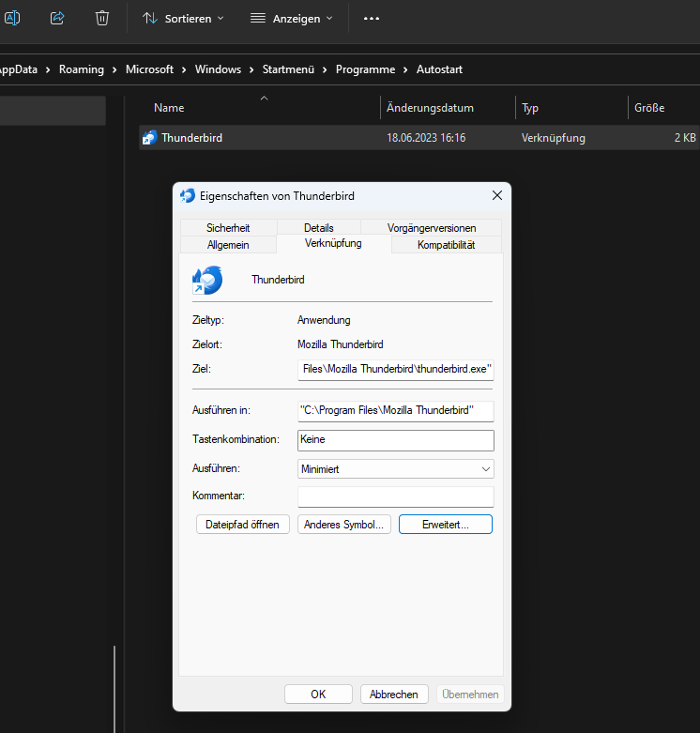Click the 2 KB size cell
Image resolution: width=700 pixels, height=733 pixels.
point(685,138)
